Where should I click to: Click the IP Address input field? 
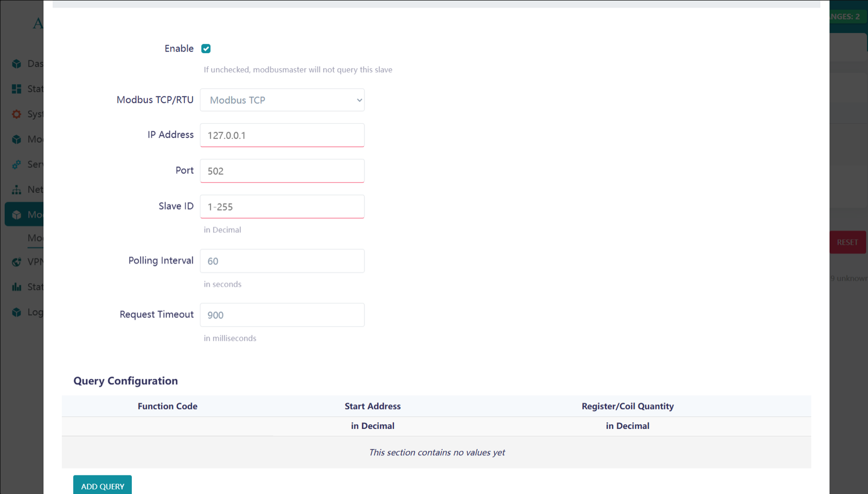(282, 135)
